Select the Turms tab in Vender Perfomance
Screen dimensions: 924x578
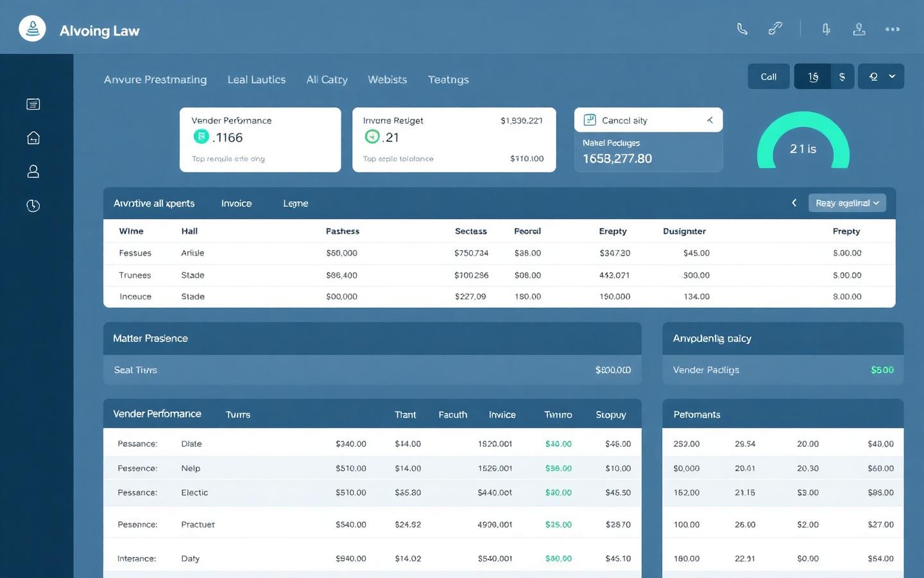238,415
